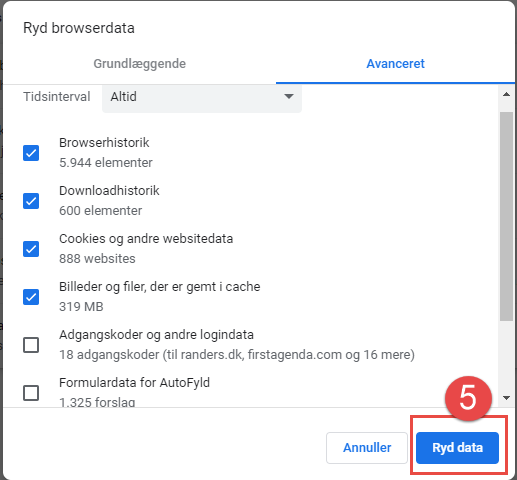Click the vertical scrollbar thumb

click(x=506, y=217)
